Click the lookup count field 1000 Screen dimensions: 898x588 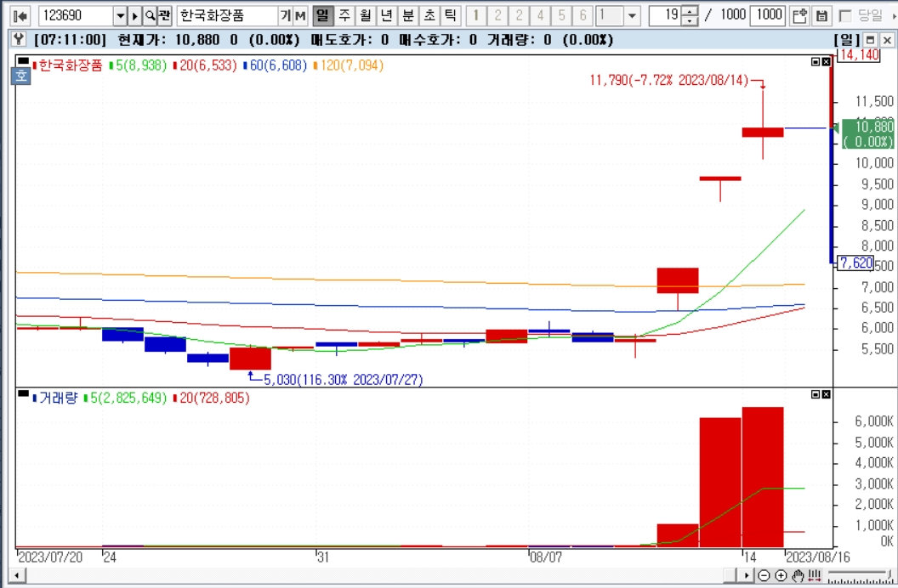click(x=769, y=16)
